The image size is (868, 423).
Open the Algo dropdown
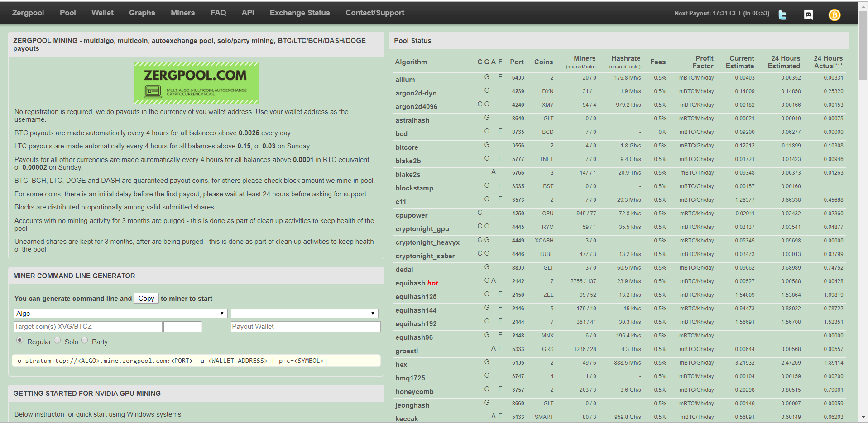coord(120,313)
